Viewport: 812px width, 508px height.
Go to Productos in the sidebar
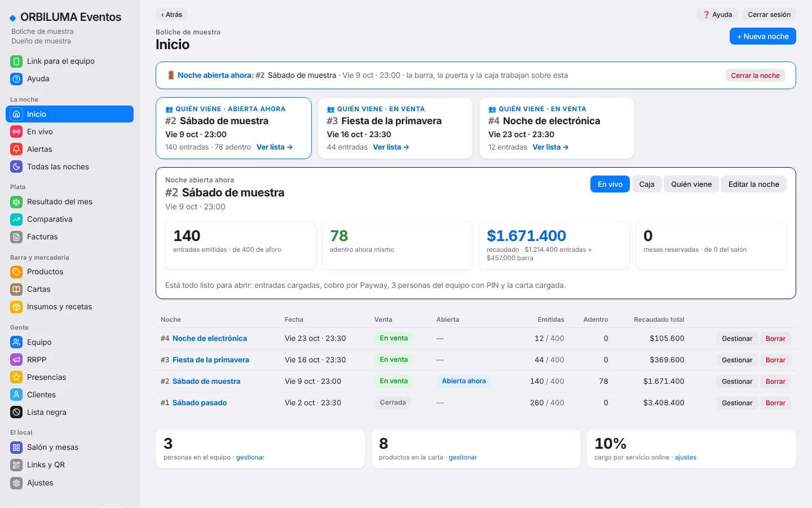[69, 271]
